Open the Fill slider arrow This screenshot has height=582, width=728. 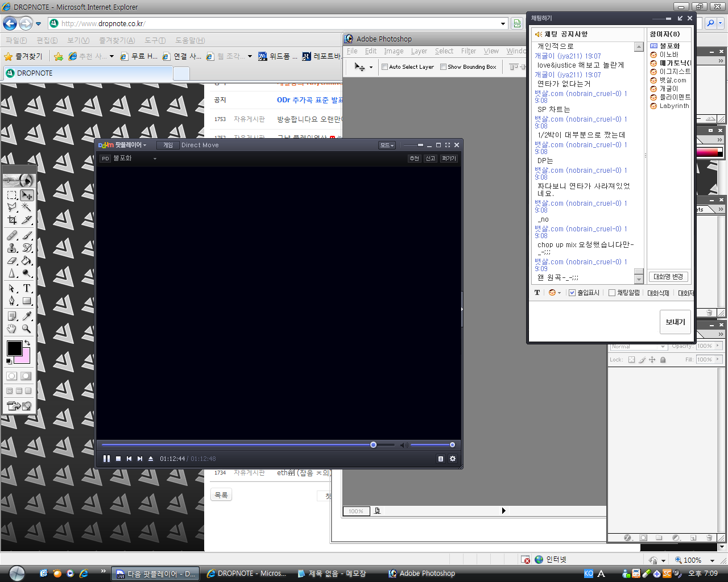click(718, 359)
